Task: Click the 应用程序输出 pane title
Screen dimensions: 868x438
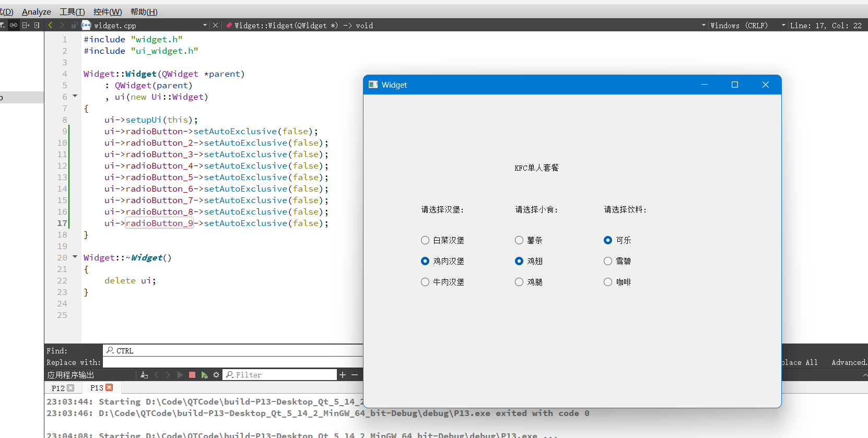Action: (x=71, y=375)
